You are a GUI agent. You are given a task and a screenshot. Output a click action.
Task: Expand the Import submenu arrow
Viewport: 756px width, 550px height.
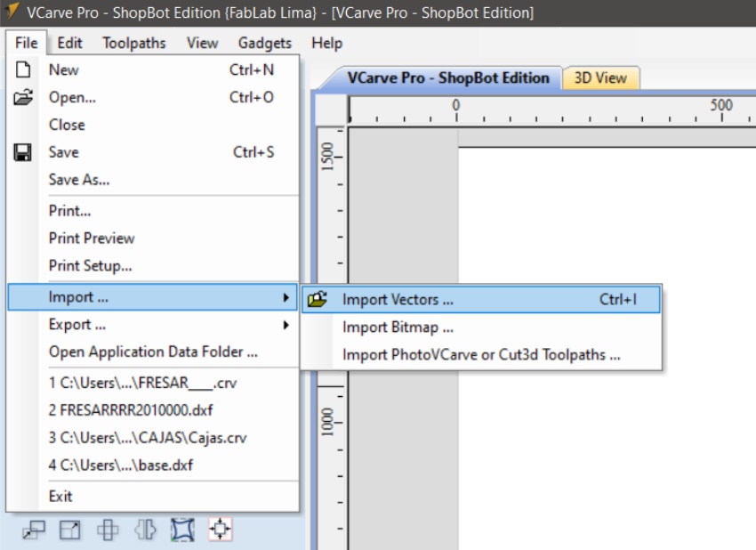pyautogui.click(x=286, y=297)
